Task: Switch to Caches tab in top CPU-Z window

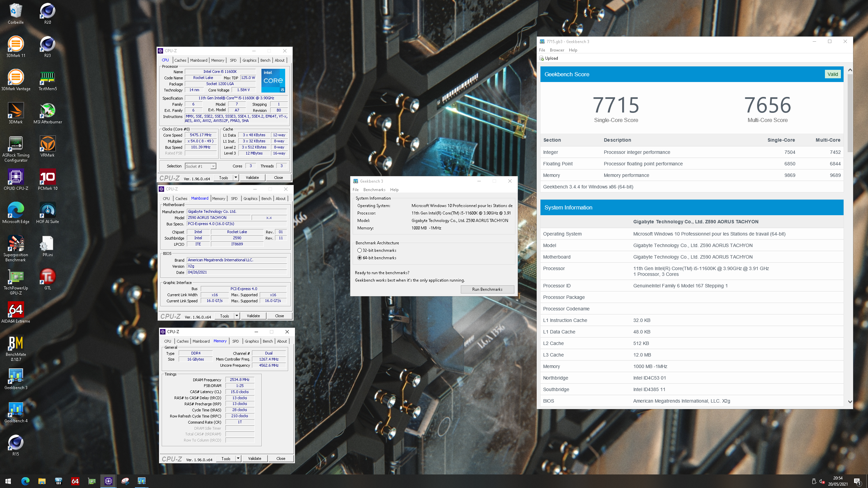Action: [180, 60]
